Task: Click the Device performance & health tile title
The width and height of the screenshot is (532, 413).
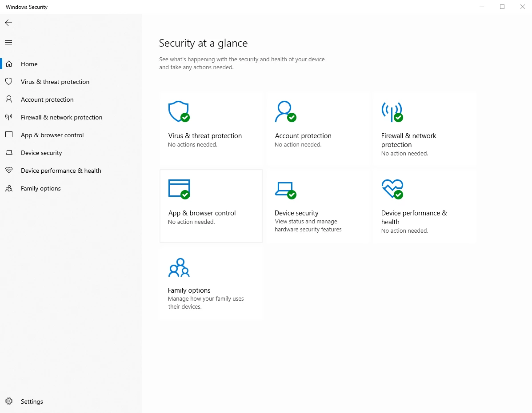Action: click(x=414, y=217)
